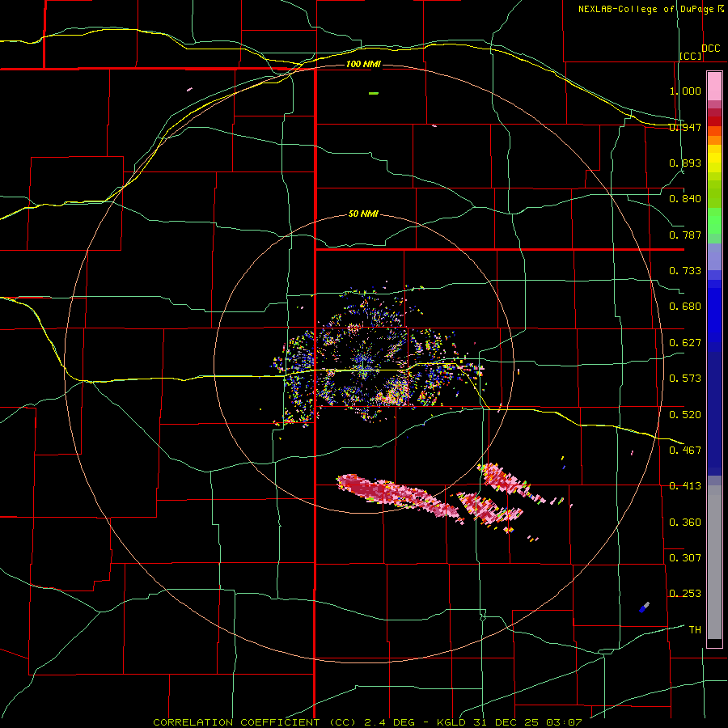Click the 1.000 color scale value
This screenshot has height=728, width=728.
click(685, 91)
